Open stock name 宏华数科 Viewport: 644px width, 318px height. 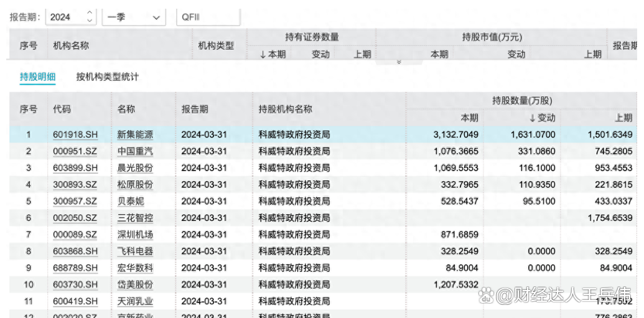click(135, 268)
